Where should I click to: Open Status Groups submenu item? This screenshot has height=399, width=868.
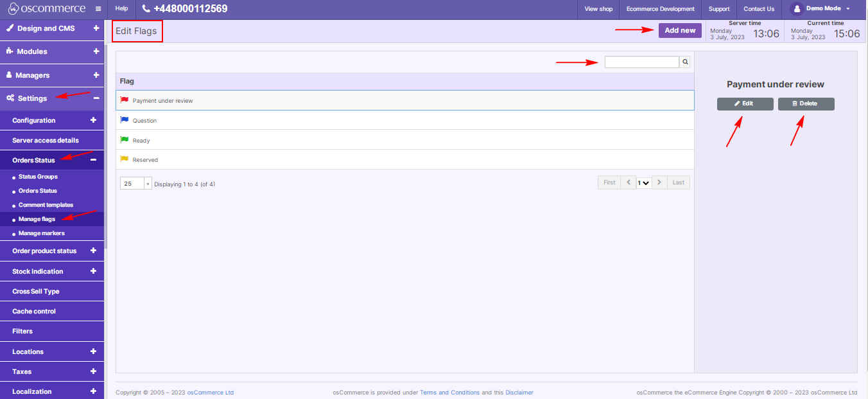click(38, 177)
